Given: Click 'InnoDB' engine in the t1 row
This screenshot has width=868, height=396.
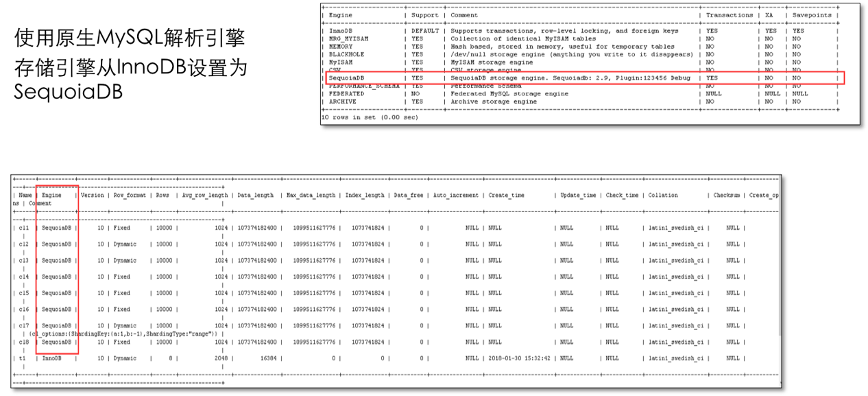Looking at the screenshot, I should point(52,358).
